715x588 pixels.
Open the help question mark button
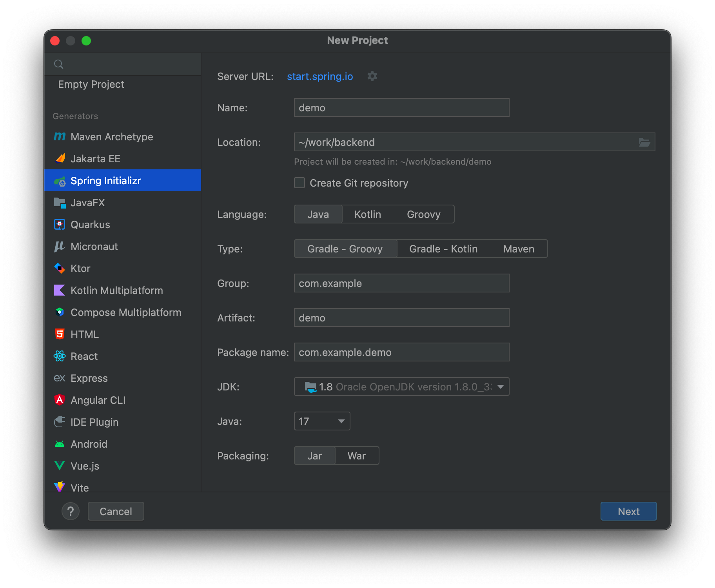71,512
